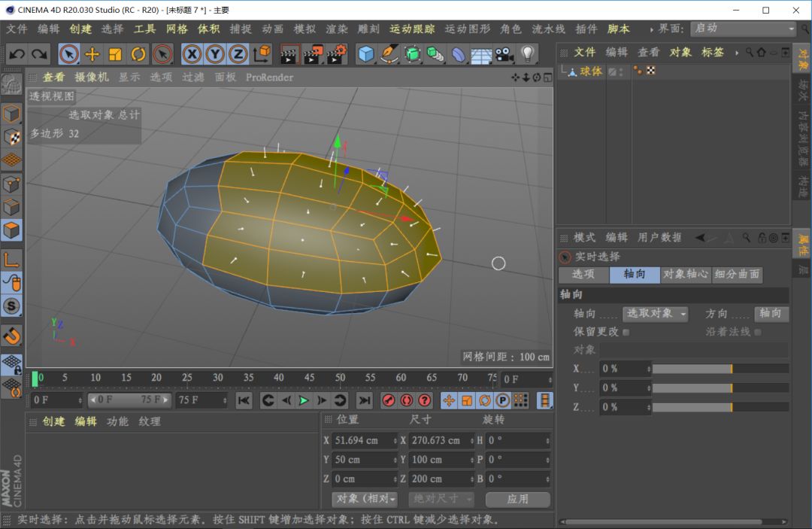Toggle X-axis lock in toolbar

[x=192, y=54]
